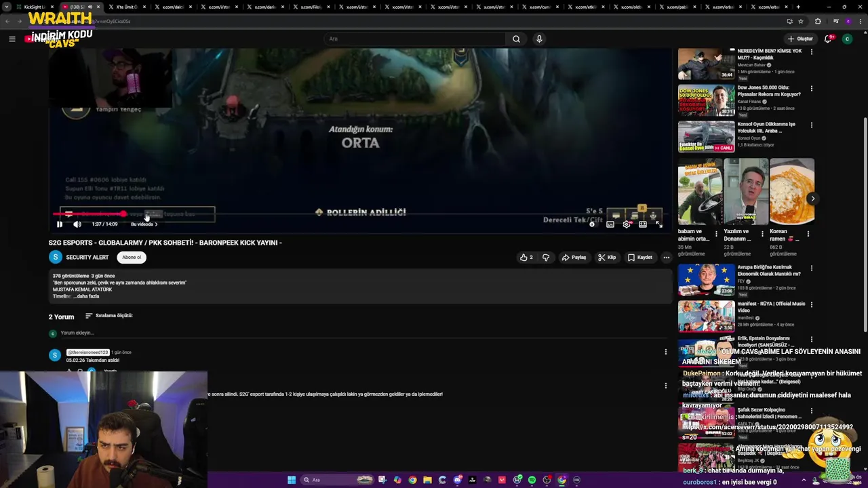Open Spotify from taskbar
This screenshot has width=868, height=488.
pyautogui.click(x=532, y=480)
